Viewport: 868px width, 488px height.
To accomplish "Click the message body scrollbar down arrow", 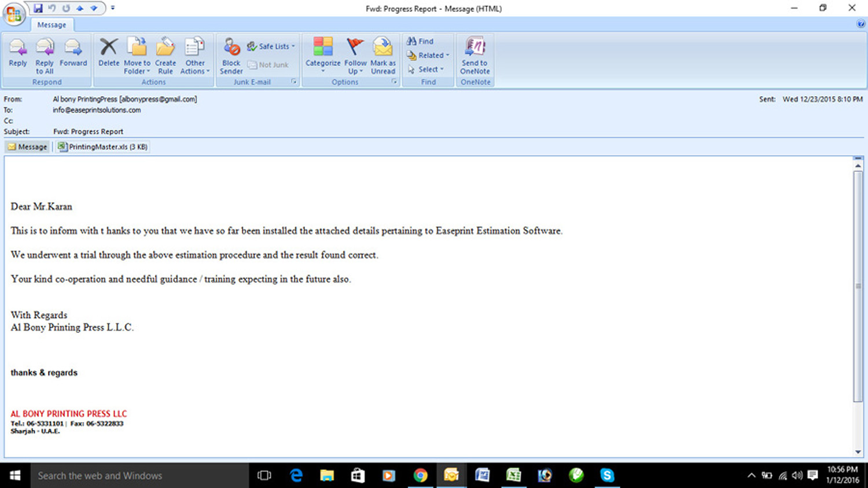I will point(858,452).
